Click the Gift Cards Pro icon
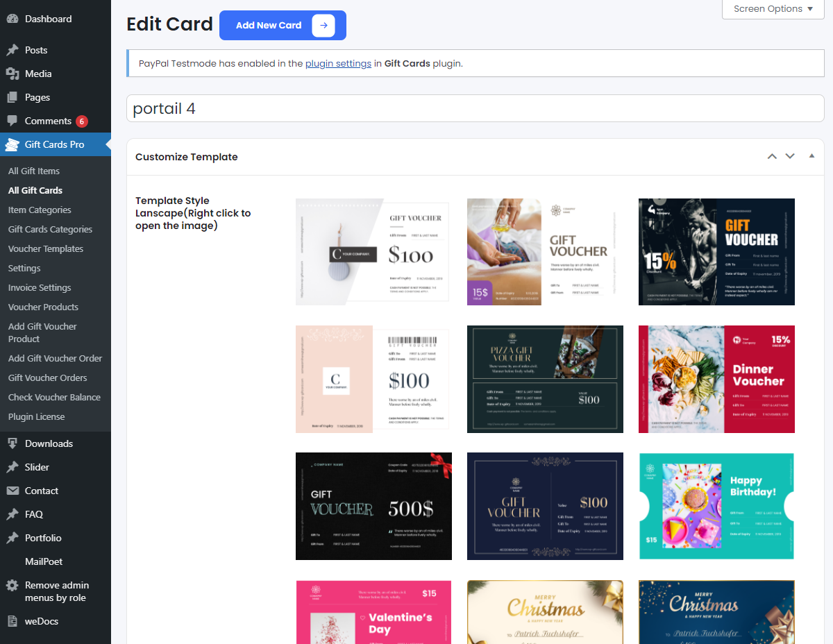Viewport: 833px width, 644px height. [12, 144]
